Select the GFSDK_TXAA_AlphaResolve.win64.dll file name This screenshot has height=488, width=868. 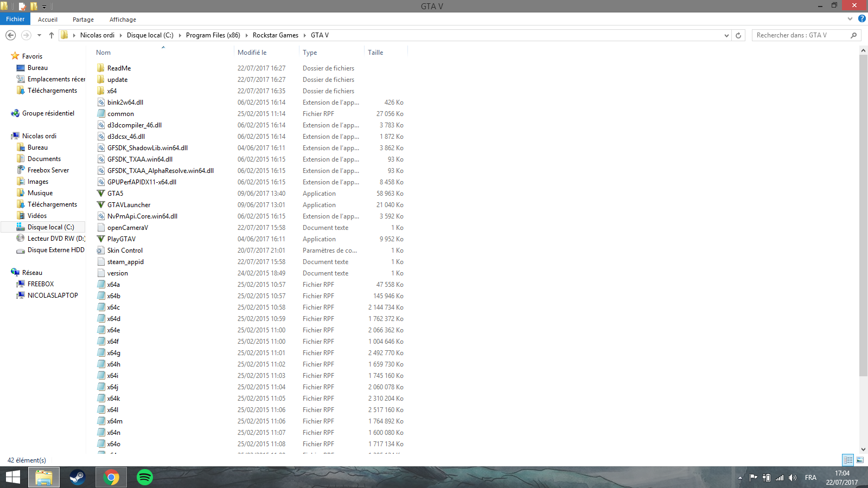point(161,171)
